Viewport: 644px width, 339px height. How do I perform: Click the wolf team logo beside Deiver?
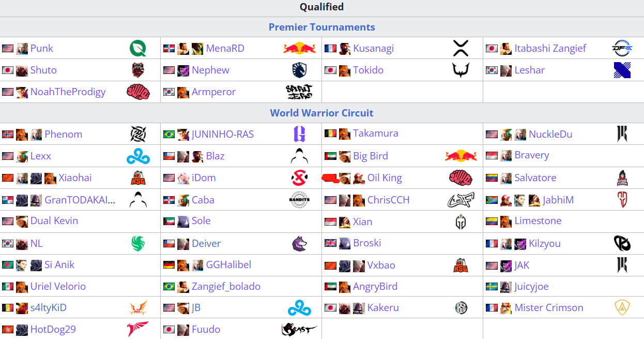299,243
